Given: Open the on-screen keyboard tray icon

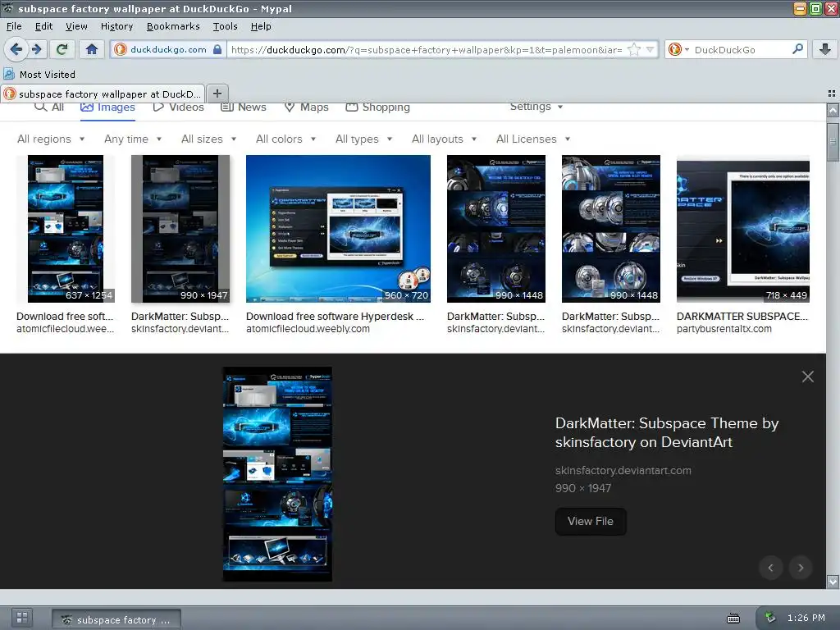Looking at the screenshot, I should coord(733,619).
